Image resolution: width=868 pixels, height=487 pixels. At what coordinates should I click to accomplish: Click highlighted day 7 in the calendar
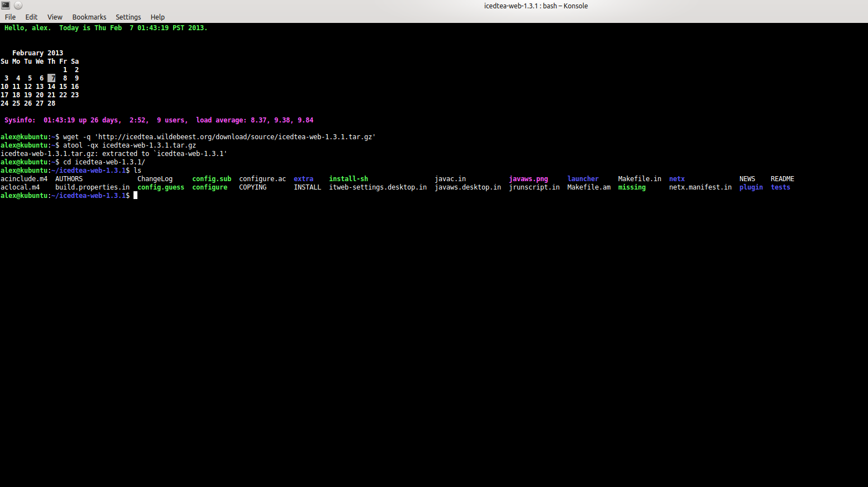pos(51,78)
